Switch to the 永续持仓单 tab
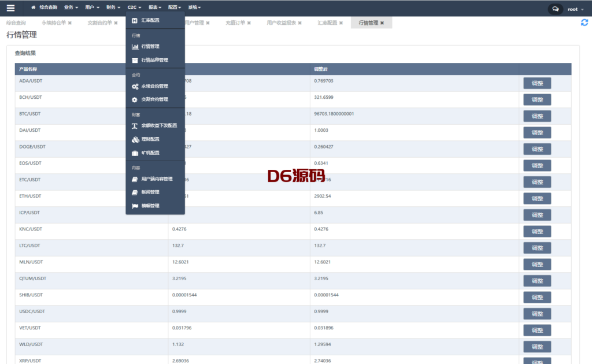The height and width of the screenshot is (364, 592). [54, 23]
